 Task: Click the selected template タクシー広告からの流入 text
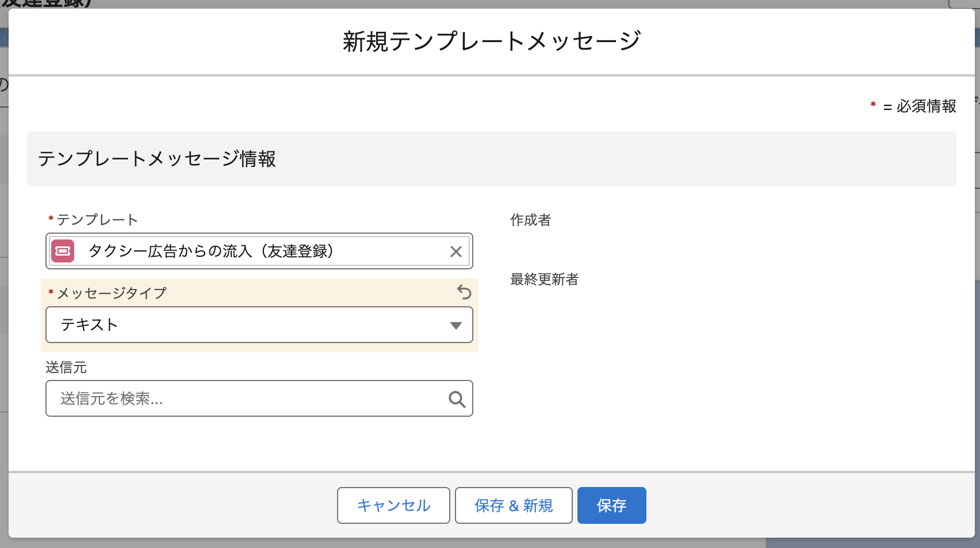(x=210, y=251)
